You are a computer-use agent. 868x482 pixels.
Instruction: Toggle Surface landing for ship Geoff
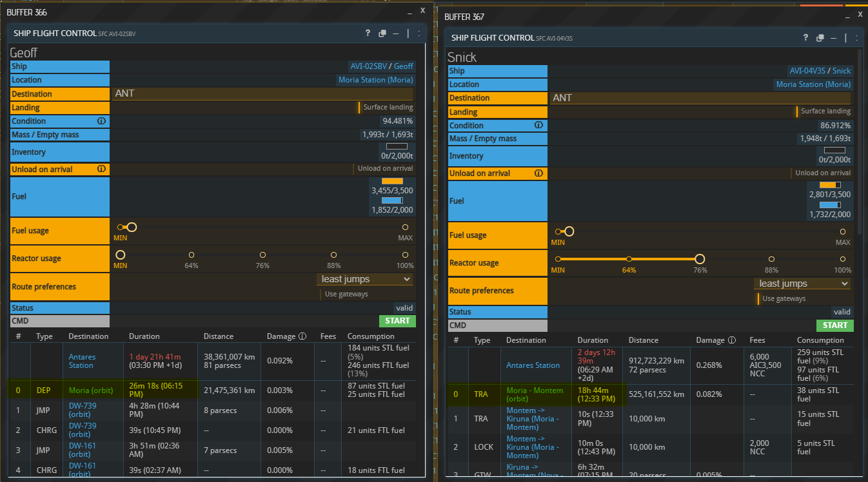click(387, 108)
